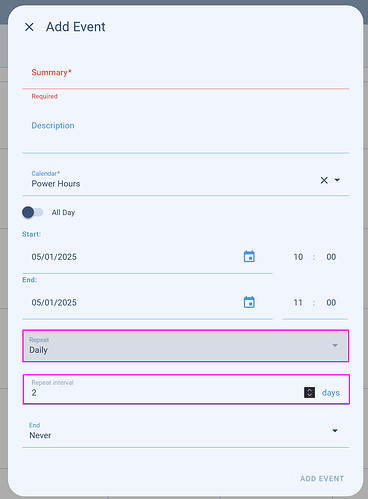Expand the Calendar dropdown arrow
368x499 pixels.
(x=337, y=180)
